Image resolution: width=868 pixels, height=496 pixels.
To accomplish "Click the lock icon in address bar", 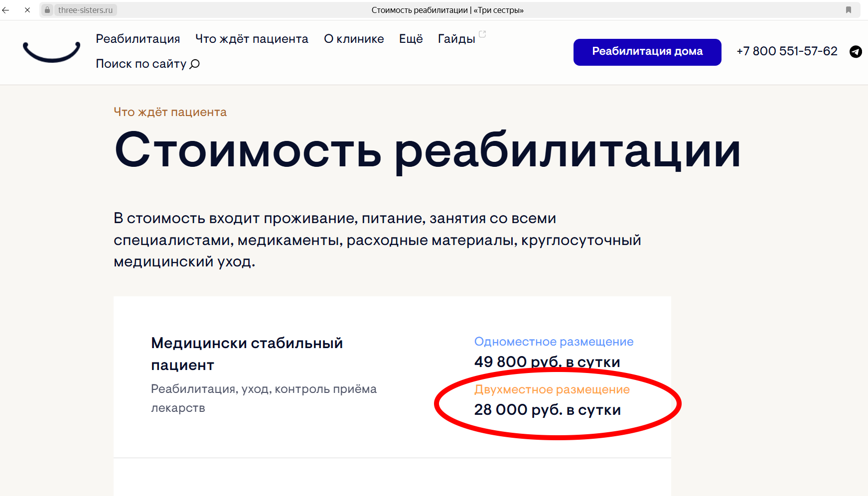I will coord(47,10).
